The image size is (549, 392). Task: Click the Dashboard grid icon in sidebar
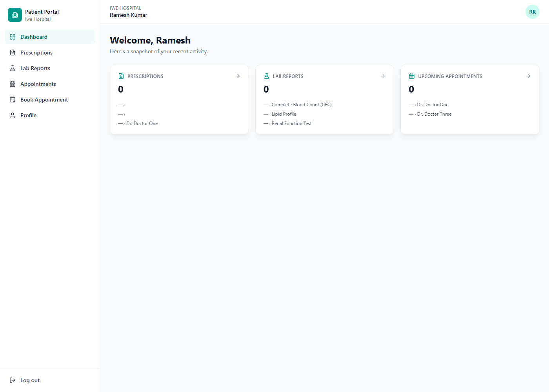click(x=13, y=37)
